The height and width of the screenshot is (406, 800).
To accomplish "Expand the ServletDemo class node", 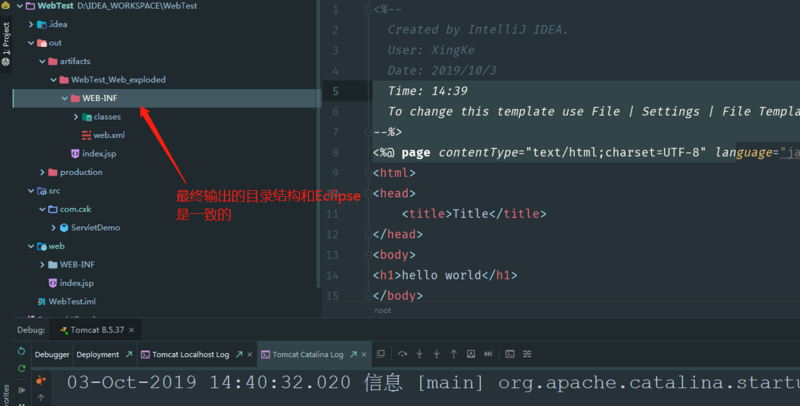I will [x=54, y=227].
